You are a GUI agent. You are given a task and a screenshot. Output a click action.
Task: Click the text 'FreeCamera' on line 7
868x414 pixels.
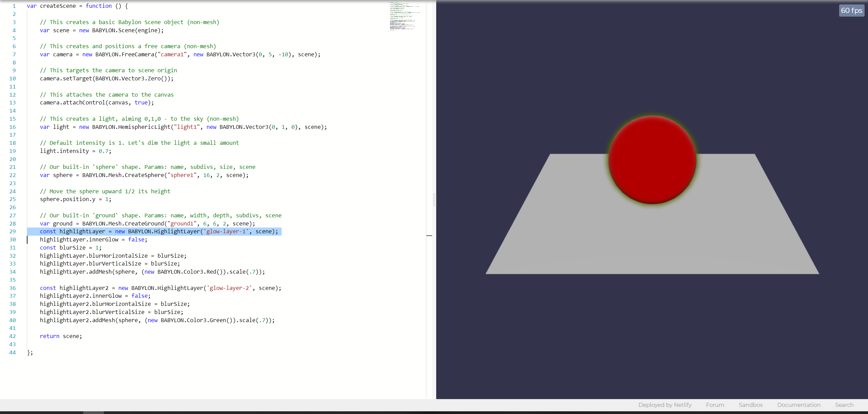point(138,54)
